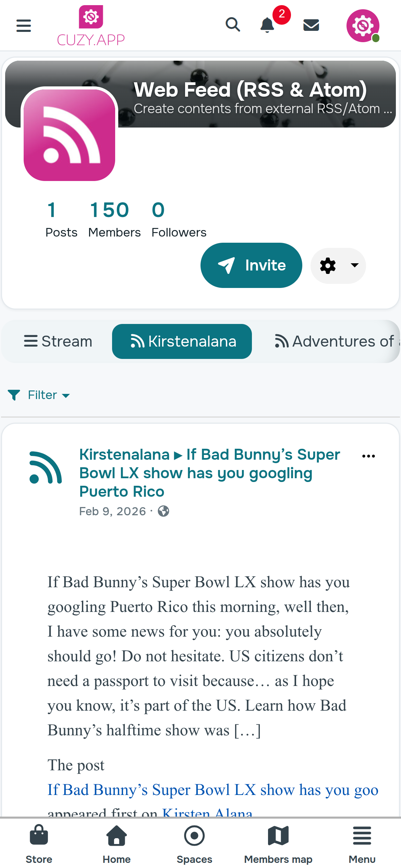Open the bottom Menu item
The width and height of the screenshot is (401, 868).
coord(362,844)
